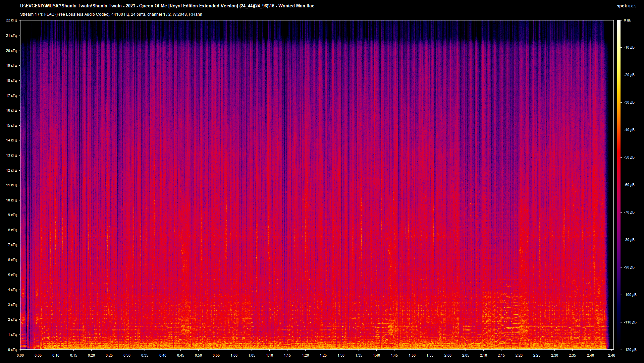
Task: Click the 2:46 end time label
Action: pyautogui.click(x=611, y=355)
